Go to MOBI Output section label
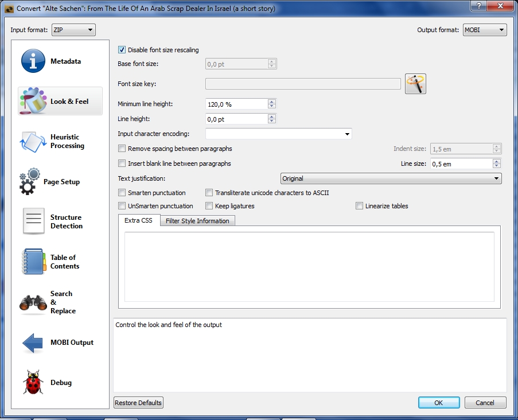Image resolution: width=518 pixels, height=420 pixels. coord(72,343)
